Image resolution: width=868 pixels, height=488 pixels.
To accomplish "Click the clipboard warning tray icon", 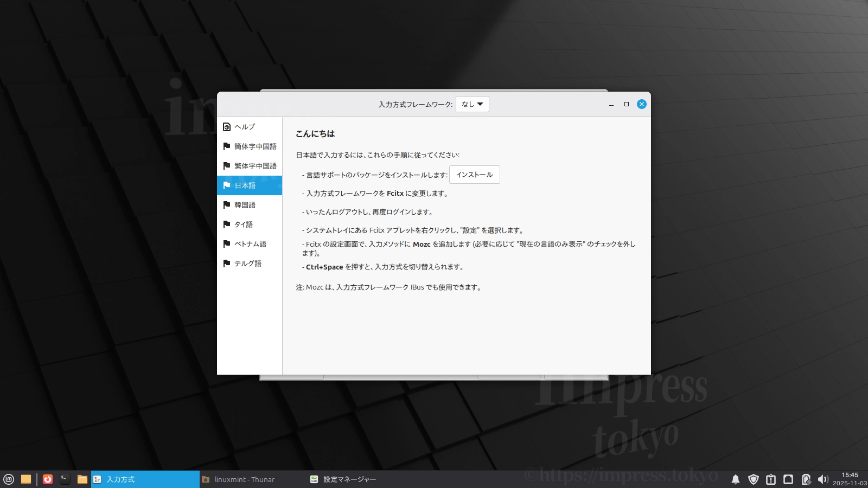I will click(x=771, y=479).
